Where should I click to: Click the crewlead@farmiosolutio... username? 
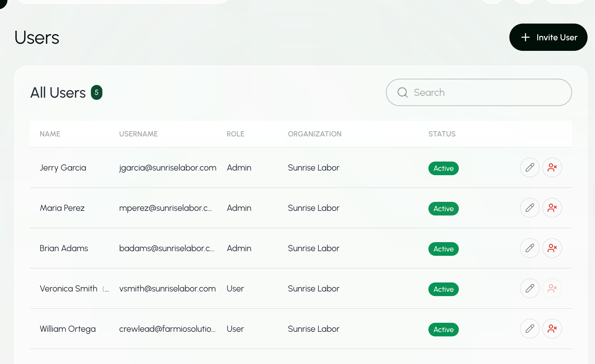167,329
